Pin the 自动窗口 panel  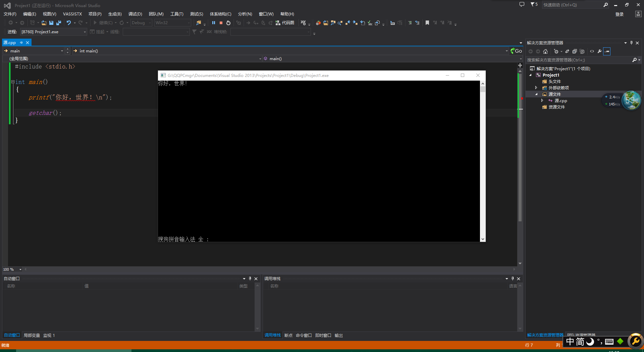pos(250,278)
